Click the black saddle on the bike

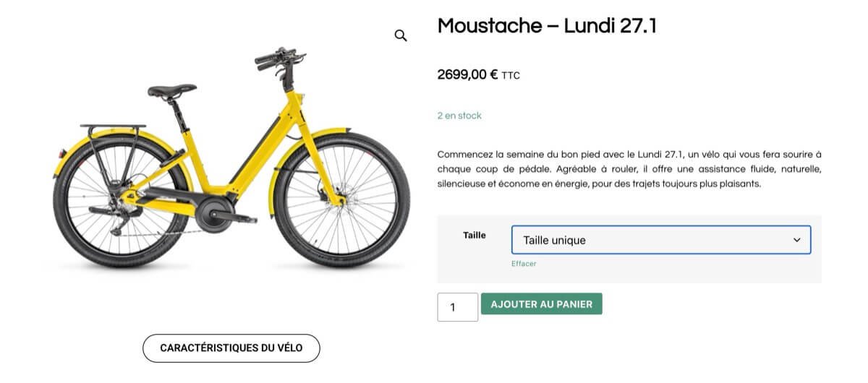tap(172, 90)
